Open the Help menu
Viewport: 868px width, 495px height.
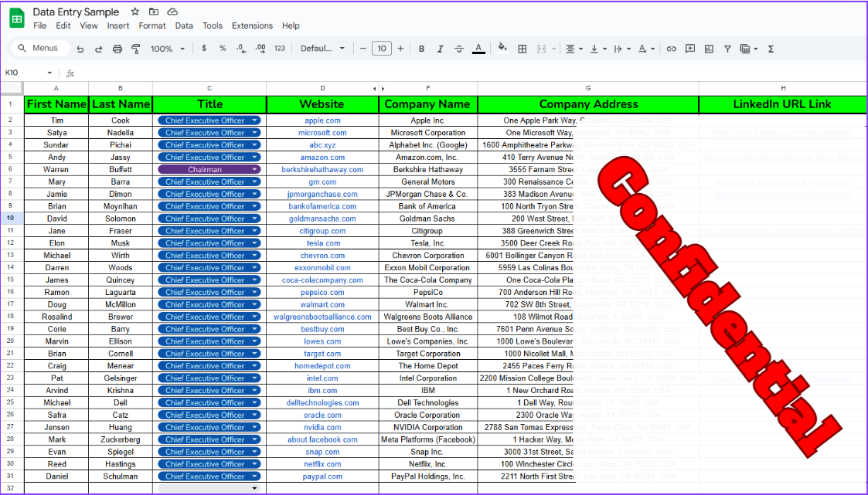291,25
